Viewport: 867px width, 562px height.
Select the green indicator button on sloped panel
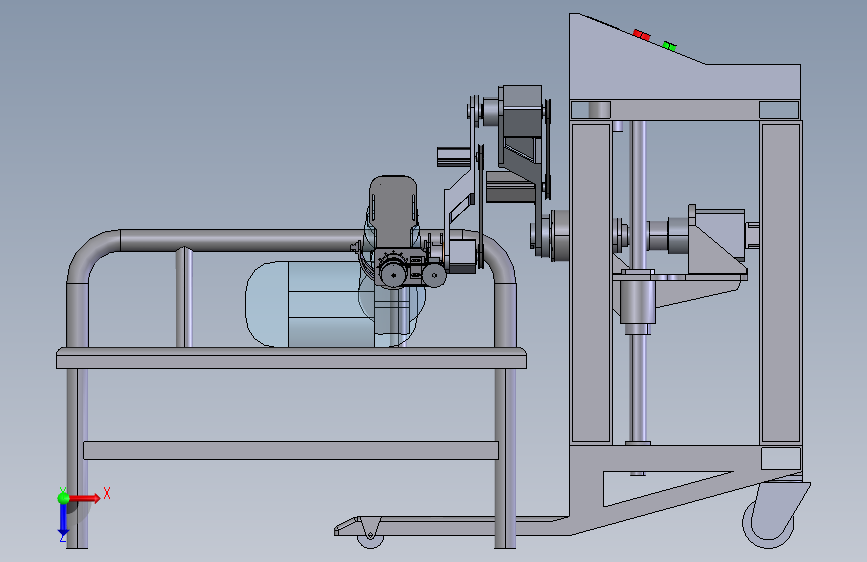click(669, 46)
